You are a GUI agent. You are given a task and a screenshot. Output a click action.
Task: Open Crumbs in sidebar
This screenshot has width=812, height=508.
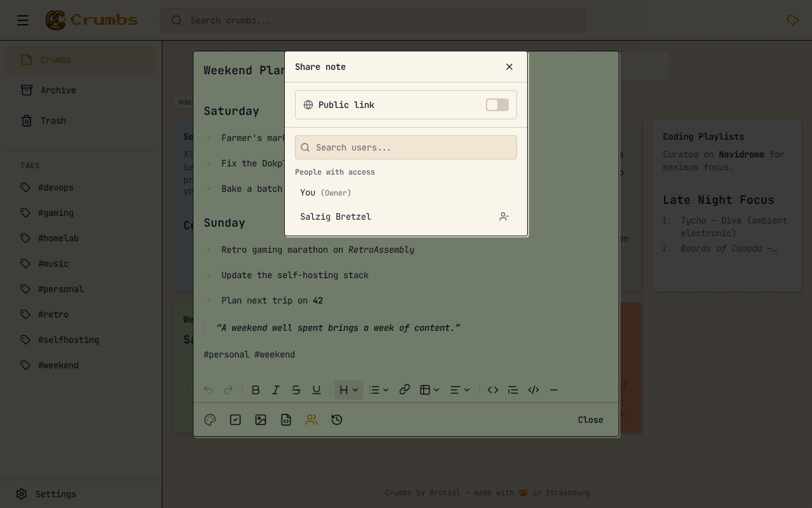point(81,60)
